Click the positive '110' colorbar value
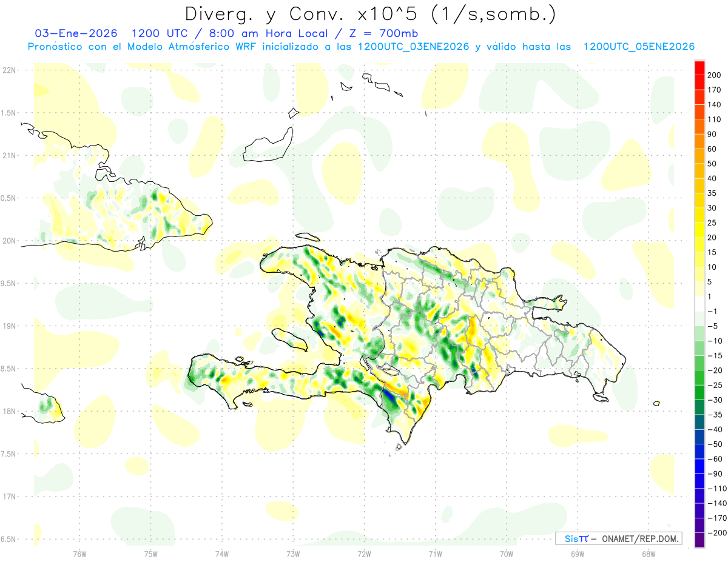728x562 pixels. pos(715,119)
